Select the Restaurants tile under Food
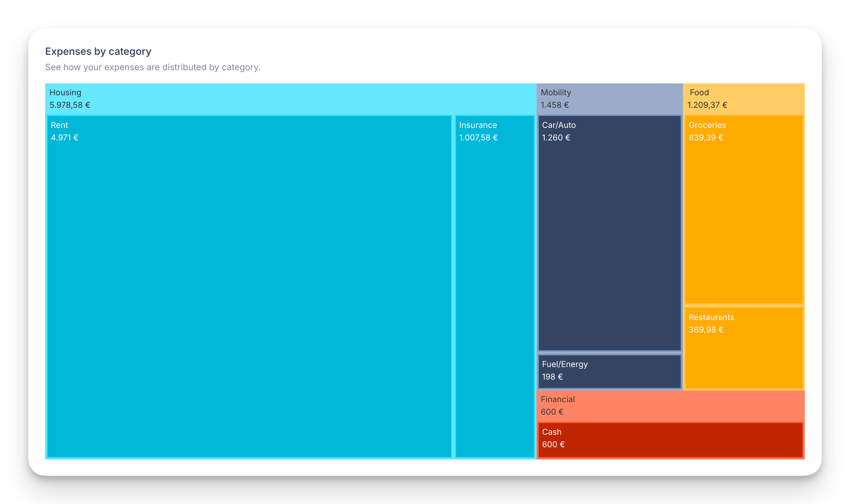 (744, 348)
